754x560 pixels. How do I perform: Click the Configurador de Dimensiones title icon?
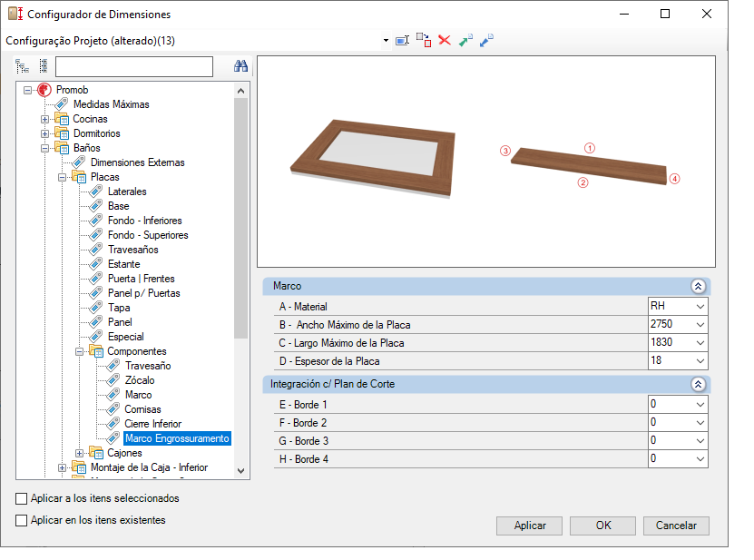click(15, 14)
